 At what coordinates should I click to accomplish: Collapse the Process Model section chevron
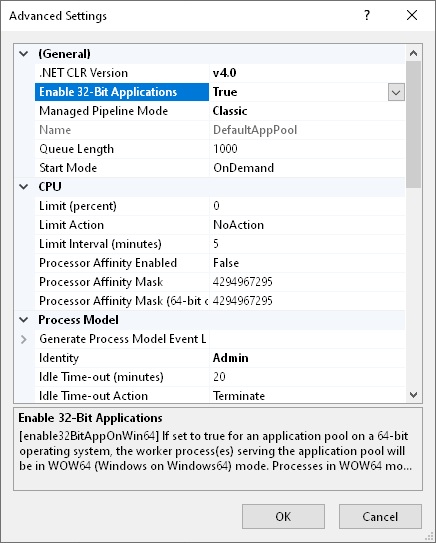24,320
